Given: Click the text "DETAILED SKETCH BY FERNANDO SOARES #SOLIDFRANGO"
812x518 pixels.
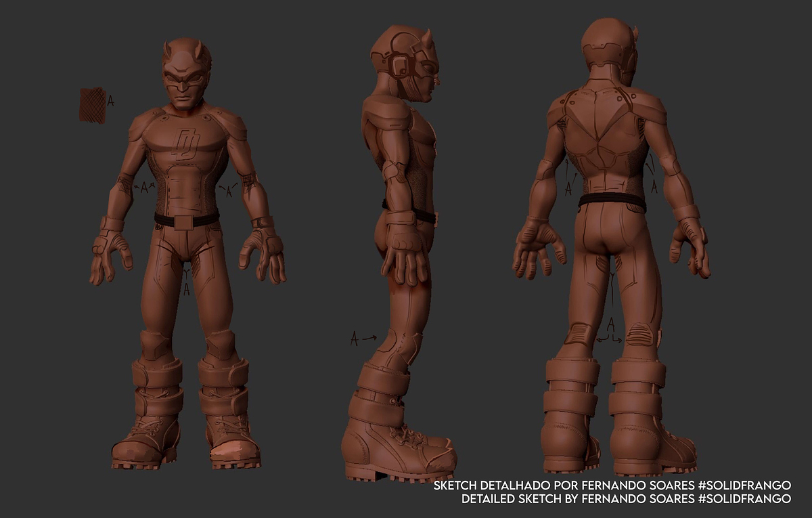Looking at the screenshot, I should click(626, 499).
